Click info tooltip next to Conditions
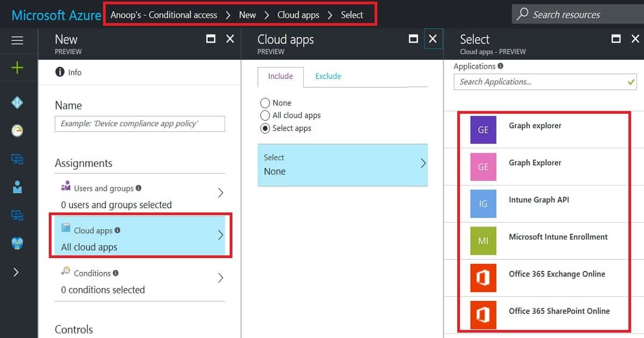This screenshot has height=338, width=644. click(115, 273)
